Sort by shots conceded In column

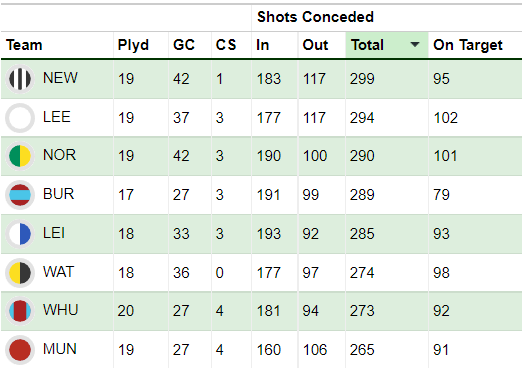263,45
